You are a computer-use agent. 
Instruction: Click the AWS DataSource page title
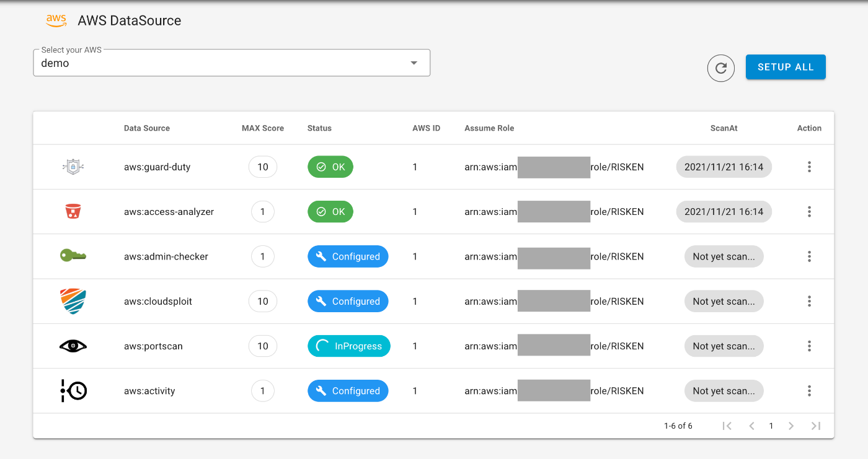coord(130,20)
